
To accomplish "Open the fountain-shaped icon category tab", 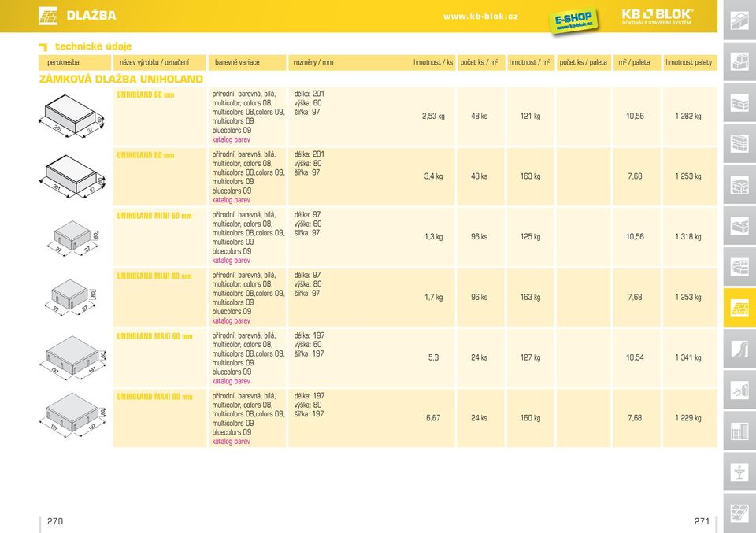I will tap(739, 472).
